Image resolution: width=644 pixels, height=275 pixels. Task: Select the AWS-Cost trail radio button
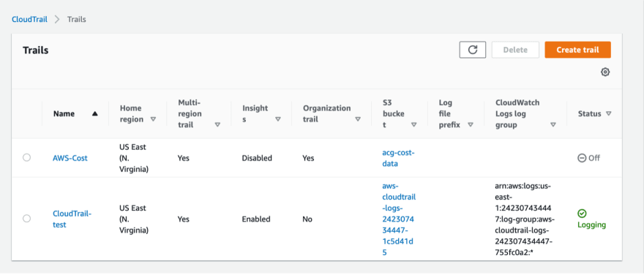point(26,157)
